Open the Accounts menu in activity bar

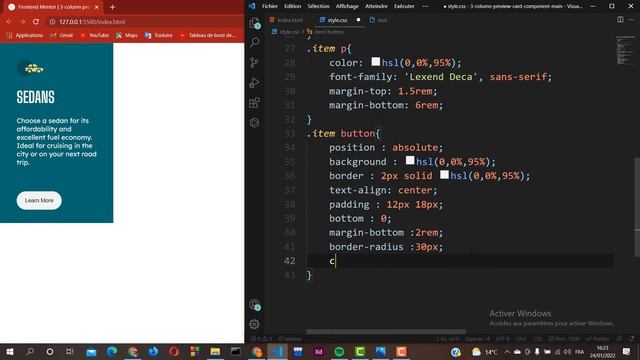[x=254, y=304]
